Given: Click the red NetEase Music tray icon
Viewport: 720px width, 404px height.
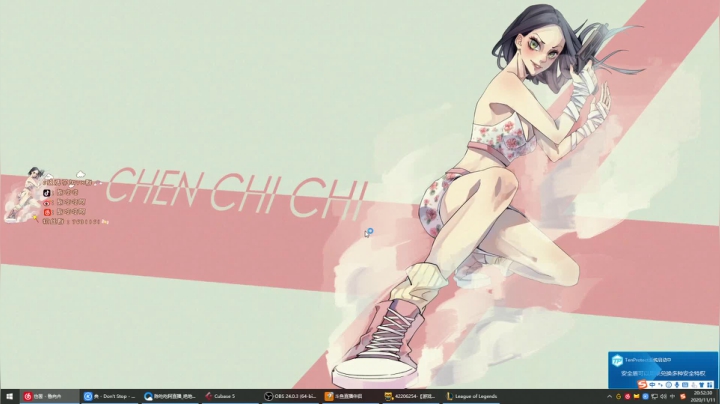Looking at the screenshot, I should pos(628,397).
